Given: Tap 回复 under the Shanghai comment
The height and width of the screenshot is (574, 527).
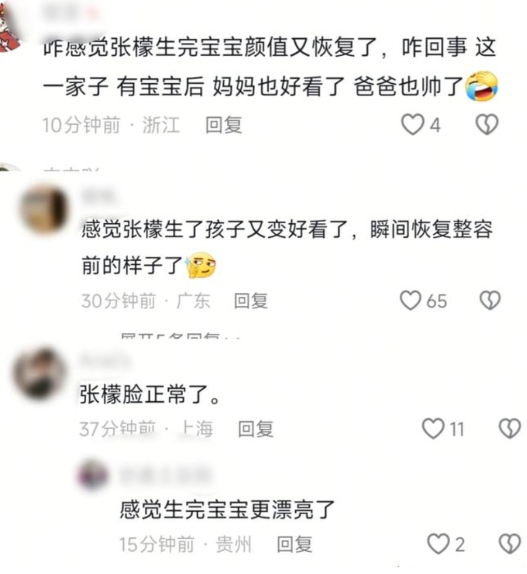Looking at the screenshot, I should coord(255,429).
